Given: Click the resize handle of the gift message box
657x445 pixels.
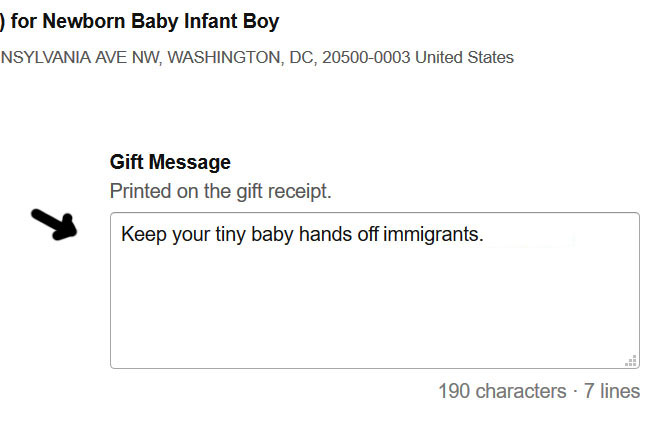Looking at the screenshot, I should (x=630, y=360).
